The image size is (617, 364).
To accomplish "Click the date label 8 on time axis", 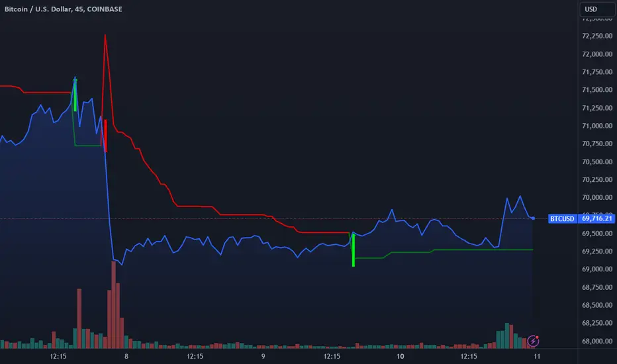I will click(126, 356).
